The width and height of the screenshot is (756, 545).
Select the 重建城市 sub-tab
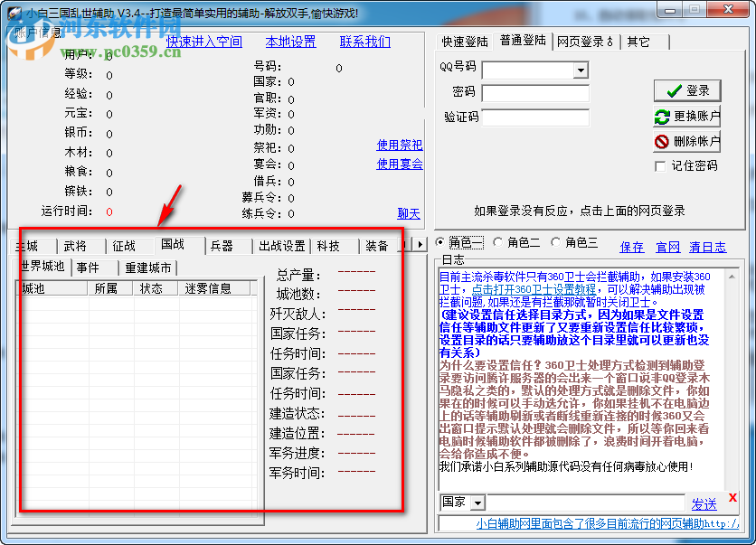coord(148,268)
